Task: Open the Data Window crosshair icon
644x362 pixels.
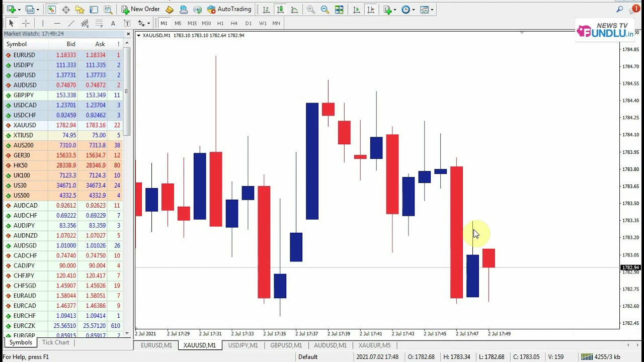Action: click(x=66, y=9)
